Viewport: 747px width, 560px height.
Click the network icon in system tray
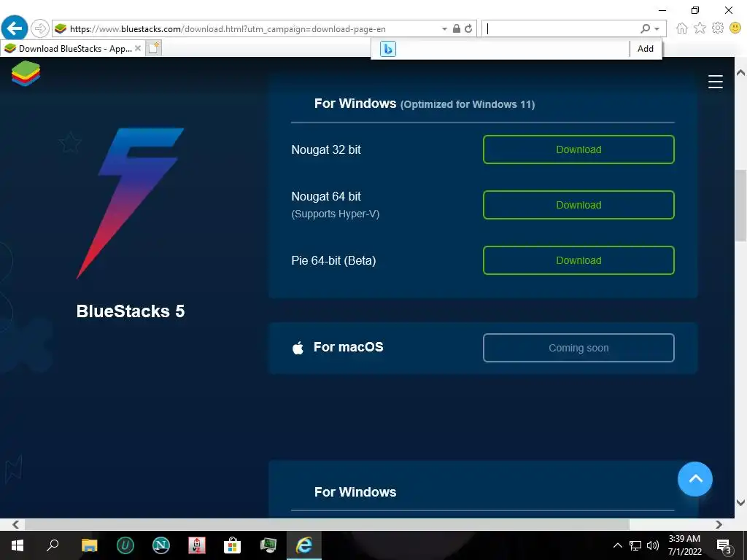[x=635, y=545]
